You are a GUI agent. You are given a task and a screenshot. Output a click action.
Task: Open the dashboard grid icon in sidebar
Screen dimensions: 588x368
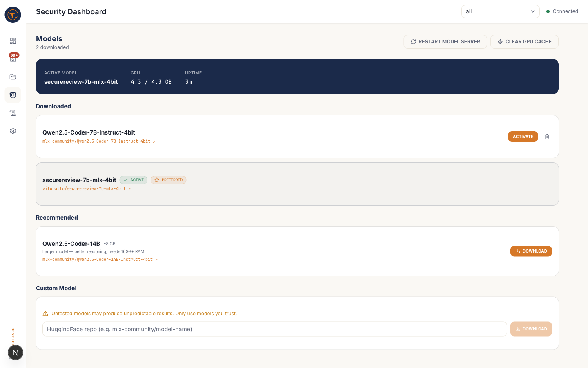tap(13, 41)
